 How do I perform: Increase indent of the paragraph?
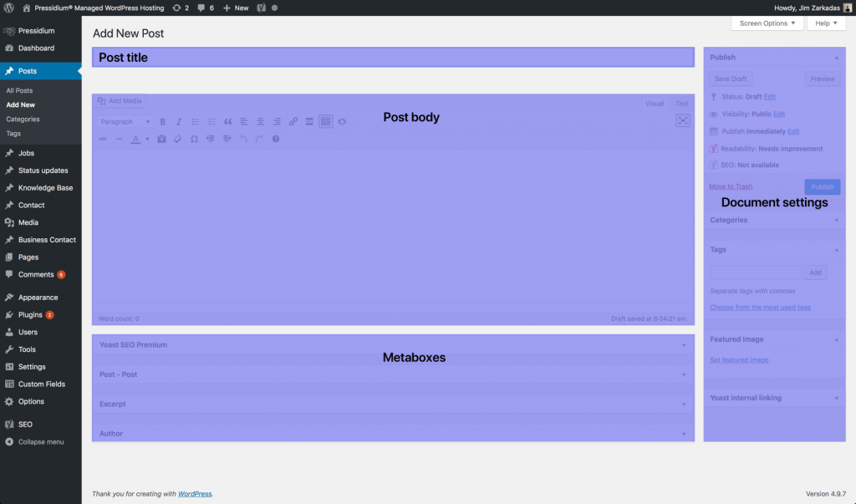pos(227,140)
